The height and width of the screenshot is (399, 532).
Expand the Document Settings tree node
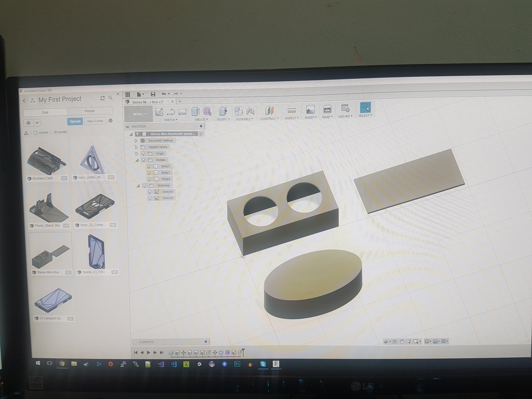(x=136, y=141)
